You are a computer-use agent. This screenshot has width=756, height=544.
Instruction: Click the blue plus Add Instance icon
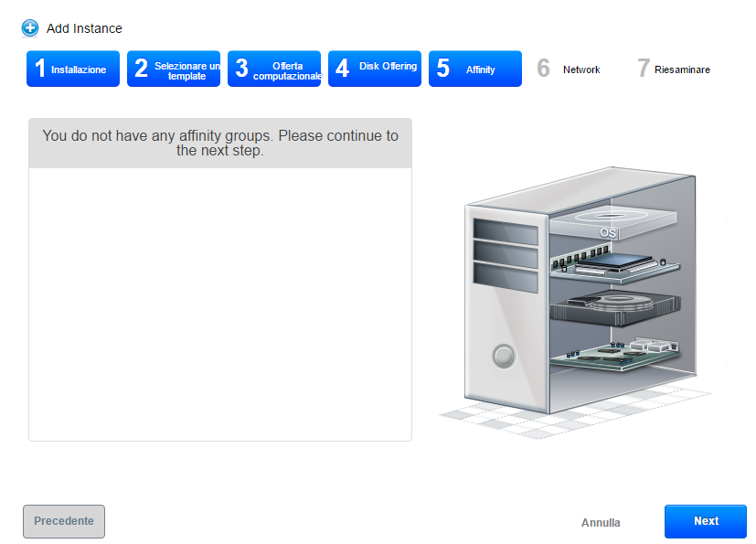click(30, 28)
